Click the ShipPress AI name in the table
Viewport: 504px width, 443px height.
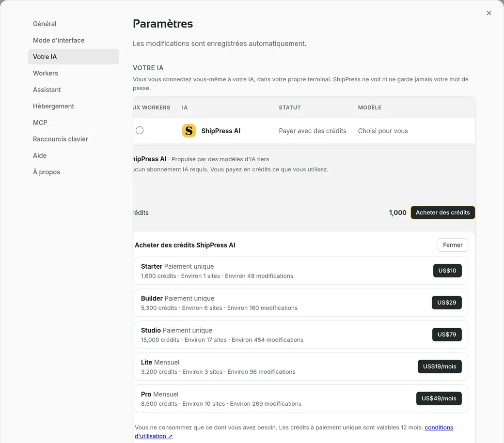tap(221, 131)
